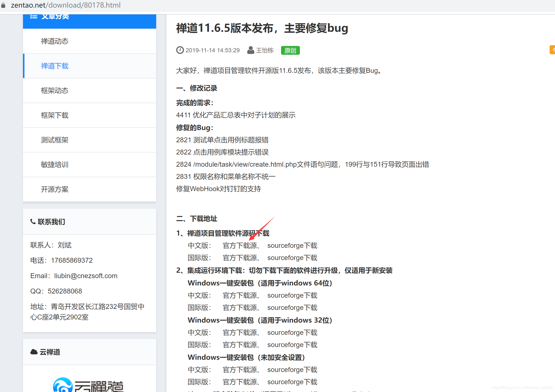Screen dimensions: 555x392
Task: Click 官方下载源 for source code 国际版
Action: point(240,258)
